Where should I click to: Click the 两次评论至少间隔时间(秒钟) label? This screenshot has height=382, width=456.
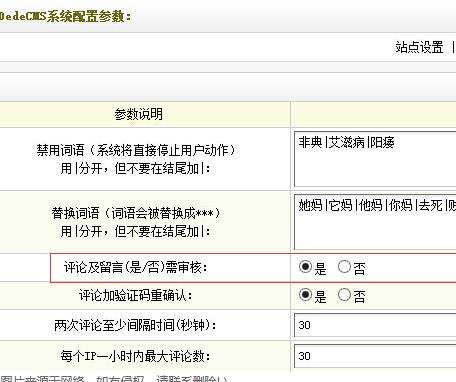135,325
